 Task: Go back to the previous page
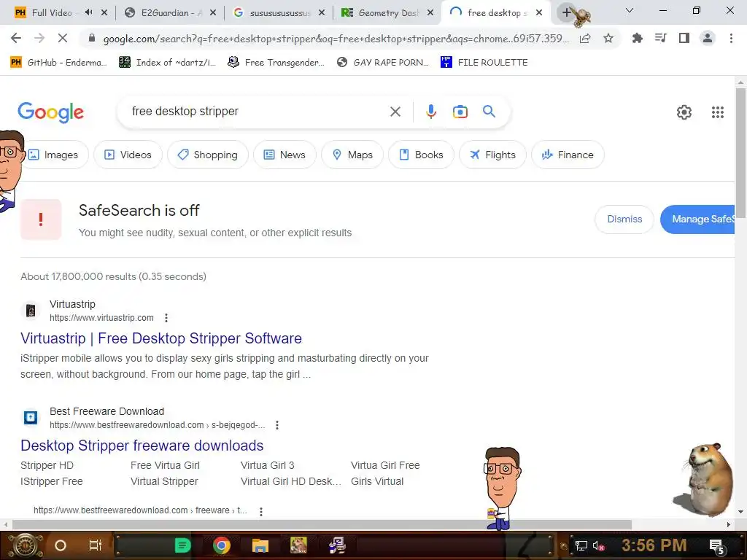16,38
